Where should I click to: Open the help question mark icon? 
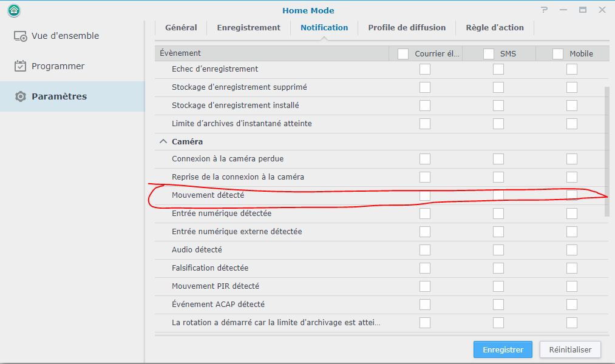pos(545,10)
